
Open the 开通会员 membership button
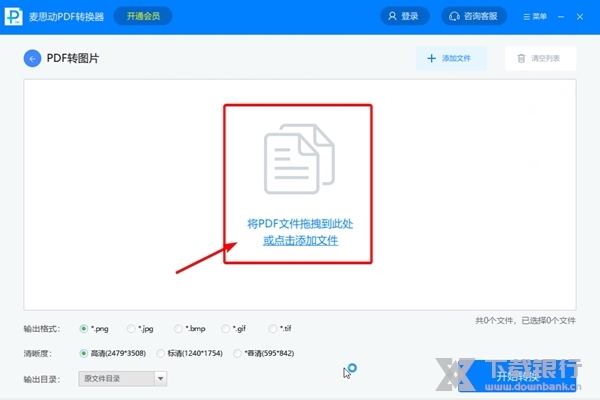point(143,16)
